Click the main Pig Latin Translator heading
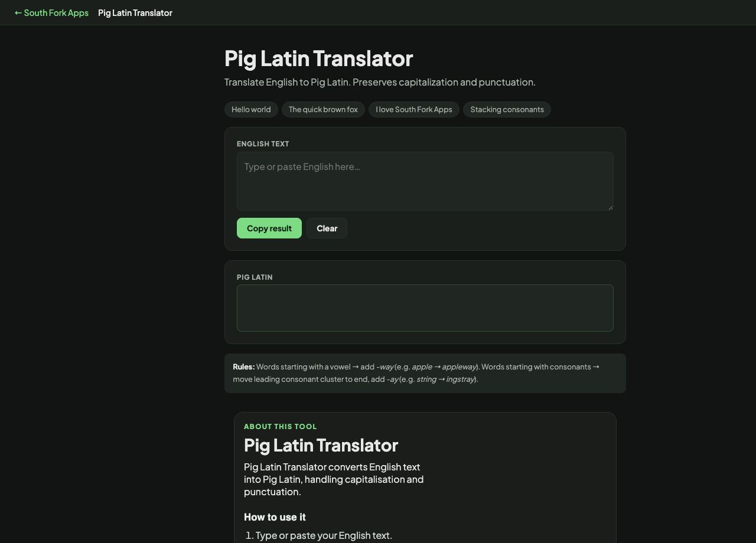Screen dimensions: 756x543 pyautogui.click(x=318, y=58)
